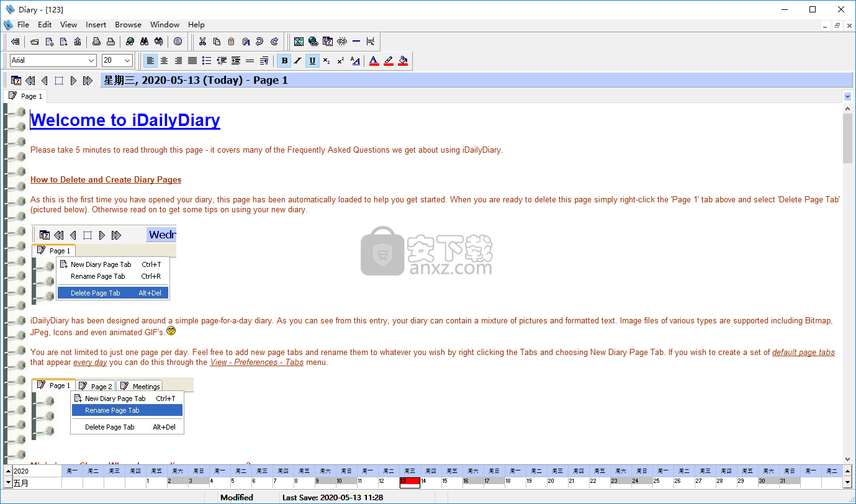Screen dimensions: 856x504
Task: Click the open diary folder icon
Action: 35,42
